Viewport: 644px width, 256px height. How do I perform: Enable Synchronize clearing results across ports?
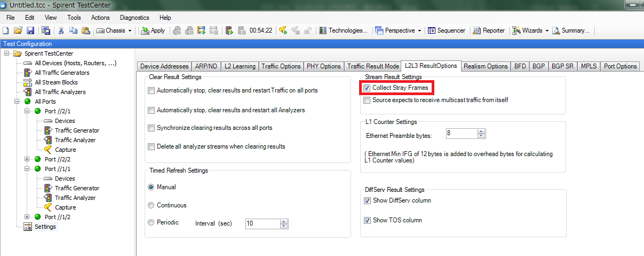[151, 128]
